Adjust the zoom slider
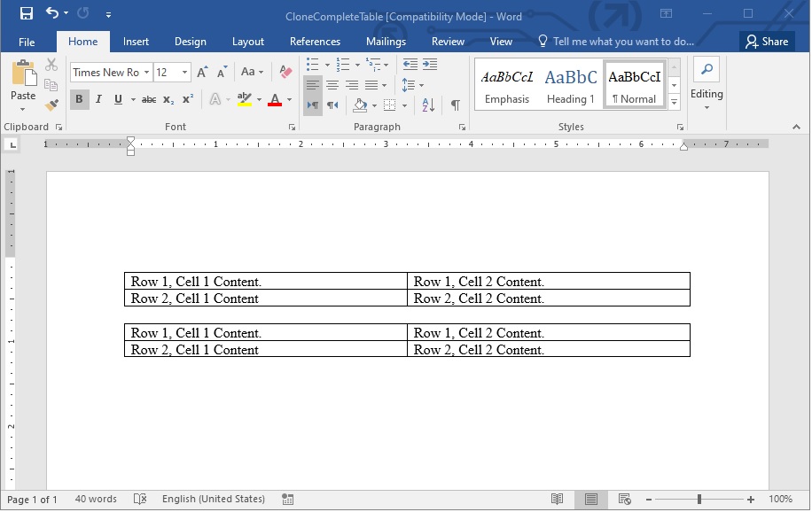Viewport: 812px width, 512px height. 699,499
